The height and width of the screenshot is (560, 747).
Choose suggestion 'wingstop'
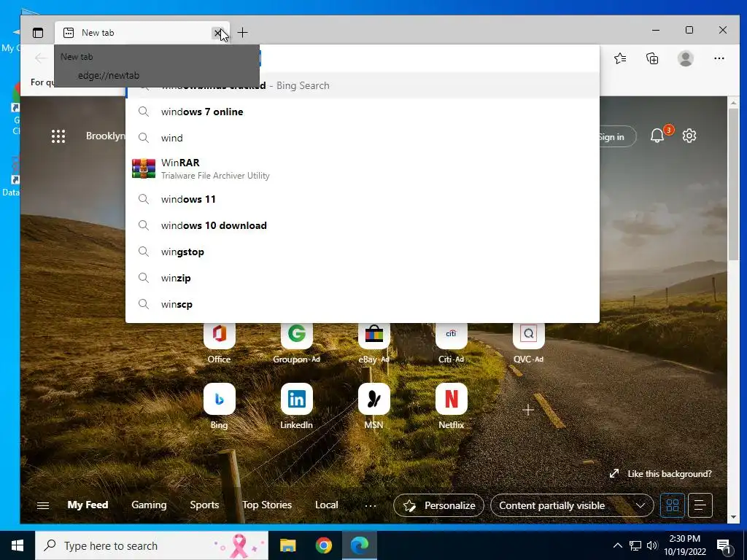click(362, 252)
